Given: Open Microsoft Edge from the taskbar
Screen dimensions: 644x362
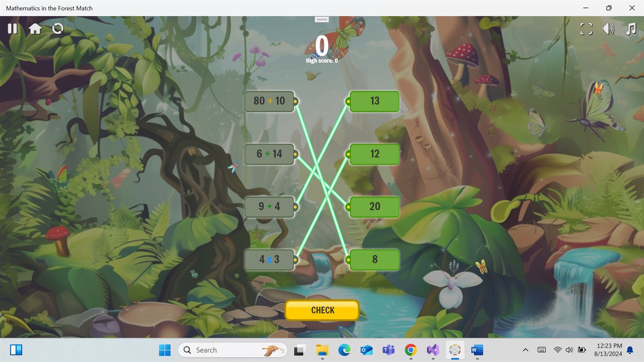Looking at the screenshot, I should click(x=344, y=350).
